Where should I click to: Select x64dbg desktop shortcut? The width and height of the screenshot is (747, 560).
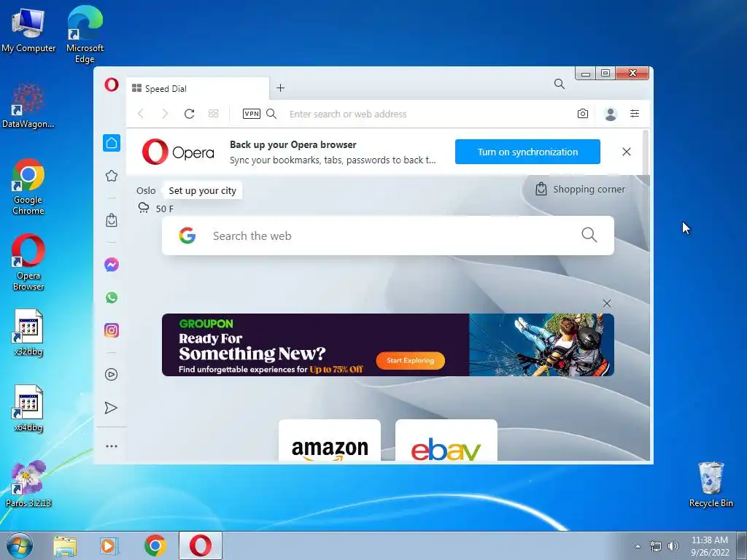[28, 408]
